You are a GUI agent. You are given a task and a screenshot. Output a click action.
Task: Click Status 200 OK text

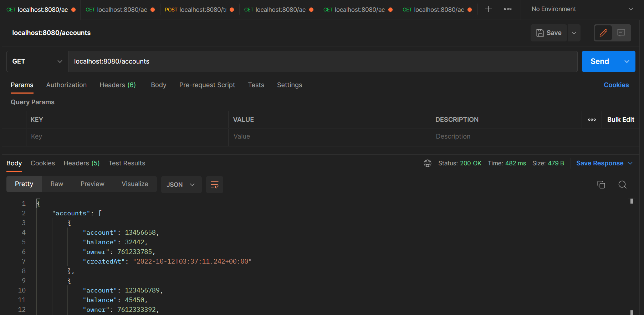pos(460,163)
